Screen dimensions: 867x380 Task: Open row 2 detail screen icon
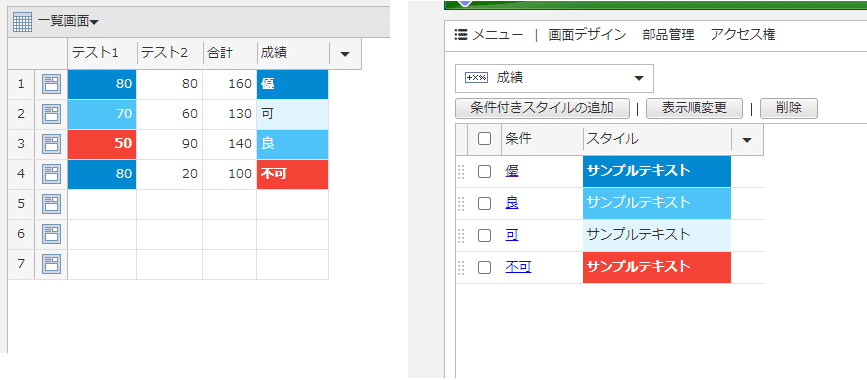tap(51, 114)
